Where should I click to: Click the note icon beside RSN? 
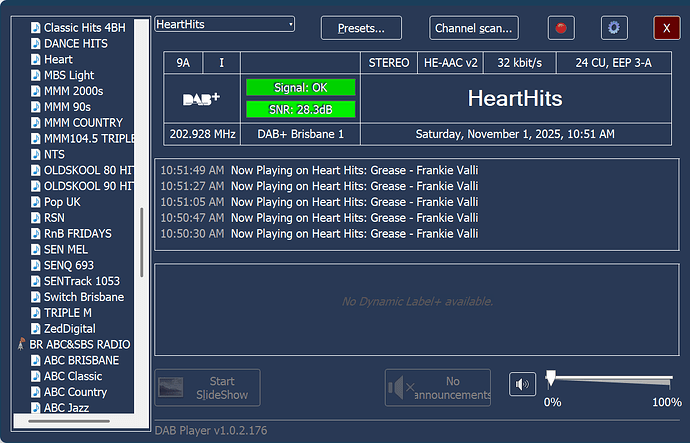tap(35, 218)
